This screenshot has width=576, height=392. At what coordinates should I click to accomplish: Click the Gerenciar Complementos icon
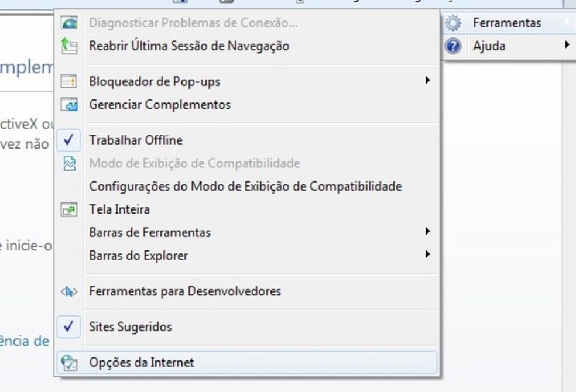(x=69, y=105)
